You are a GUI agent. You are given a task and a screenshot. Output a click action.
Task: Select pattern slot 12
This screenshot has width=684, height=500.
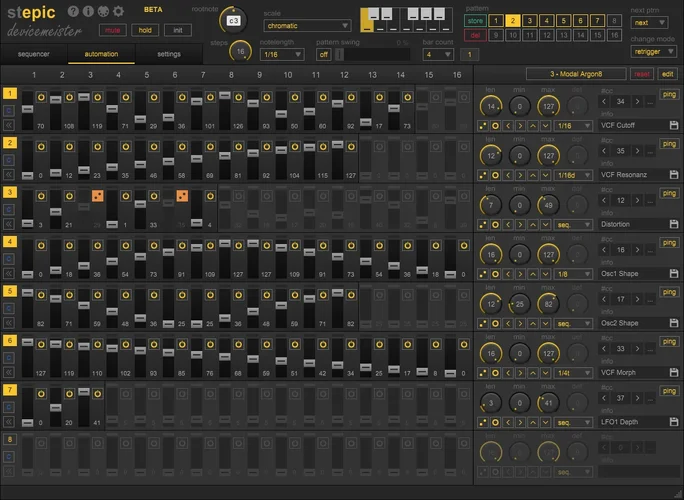point(546,35)
